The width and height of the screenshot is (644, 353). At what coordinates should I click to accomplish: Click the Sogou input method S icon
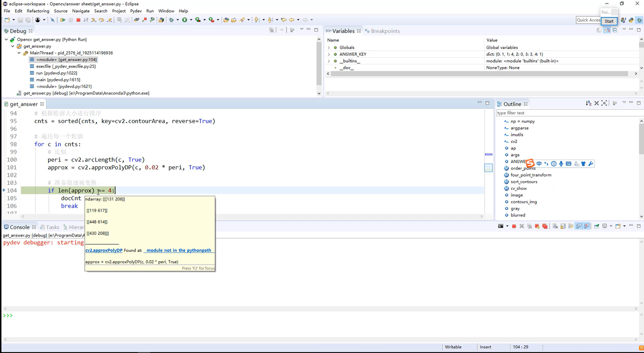point(530,163)
